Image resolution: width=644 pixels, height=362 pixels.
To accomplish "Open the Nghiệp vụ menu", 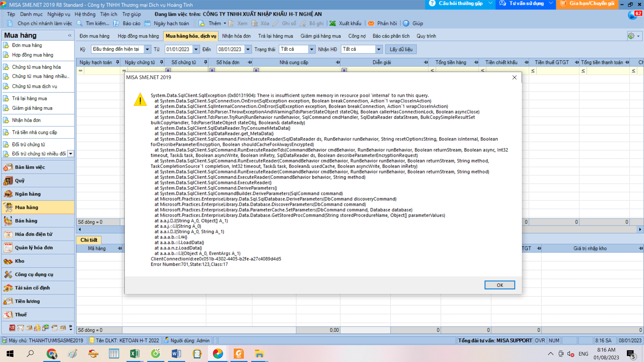I will (59, 14).
